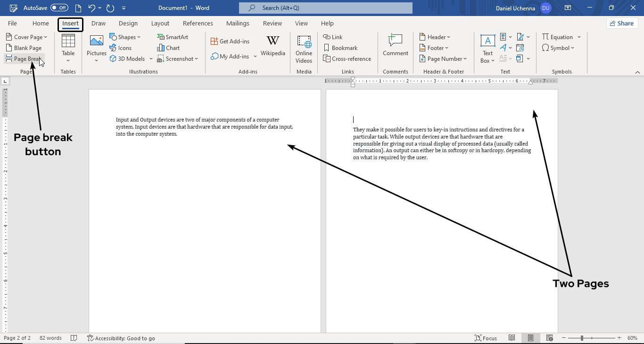Click the Blank Page button
Viewport: 644px width, 344px height.
(x=24, y=48)
